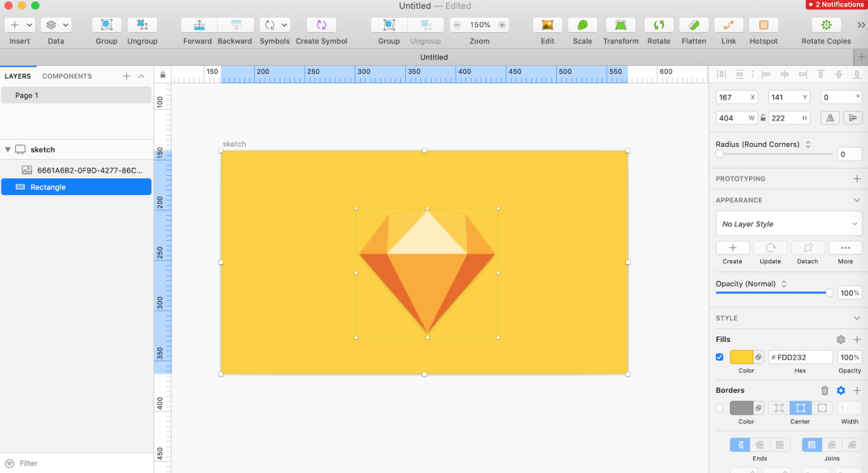Screen dimensions: 868x473
Task: Select Page 1
Action: pyautogui.click(x=76, y=95)
